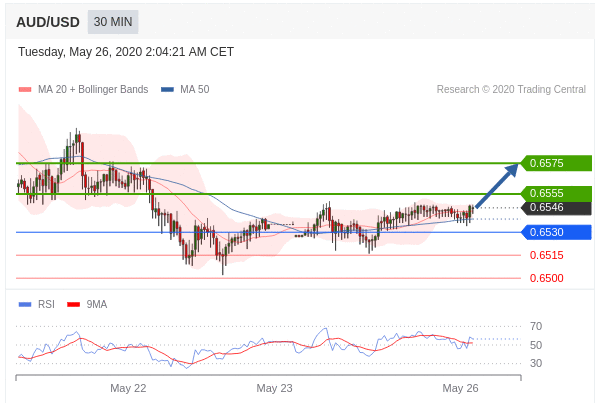Click Research © 2020 Trading Central credit
Screen dimensions: 601x413
(511, 89)
